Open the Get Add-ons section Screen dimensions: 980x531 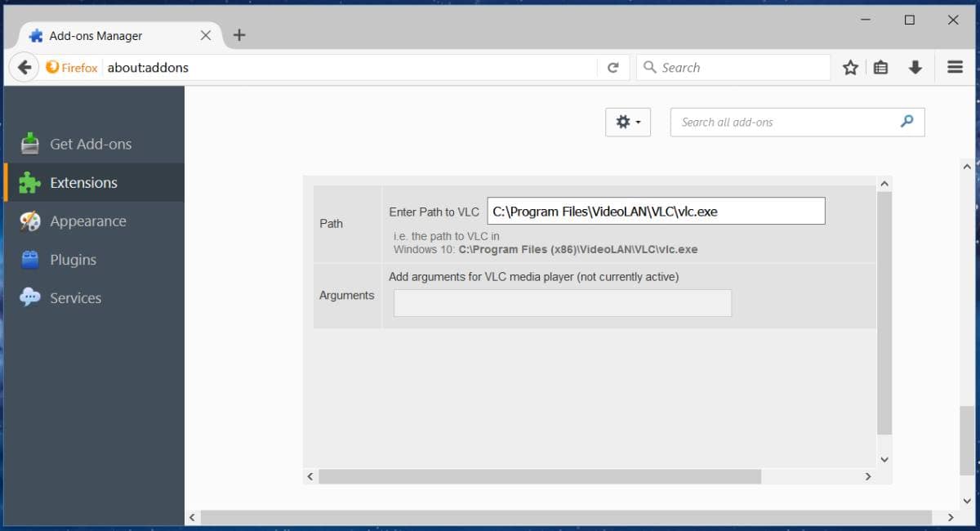91,143
